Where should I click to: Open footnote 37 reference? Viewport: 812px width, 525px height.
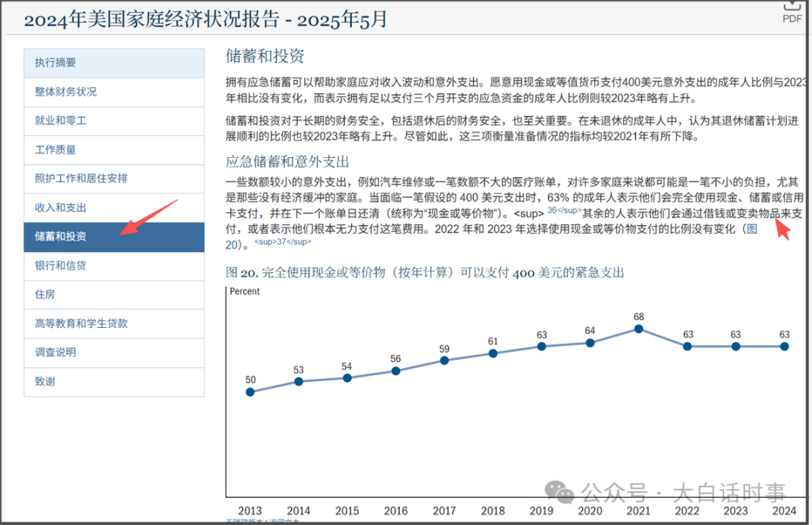point(283,242)
